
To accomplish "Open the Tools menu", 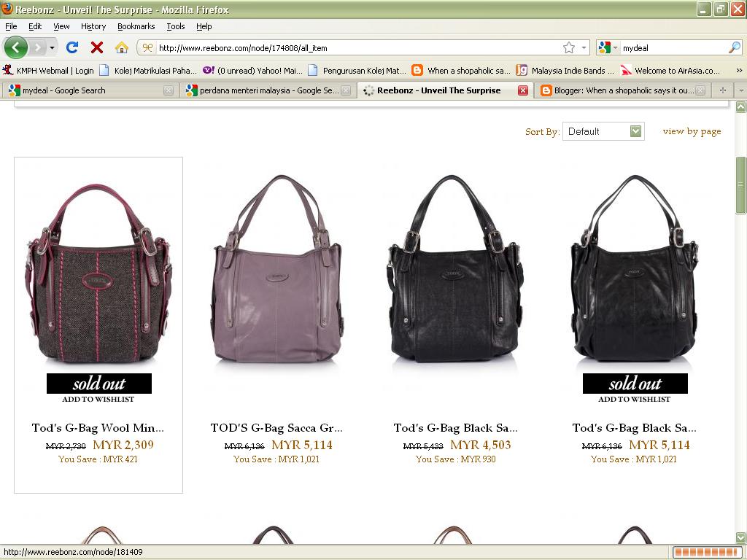I will (x=175, y=26).
